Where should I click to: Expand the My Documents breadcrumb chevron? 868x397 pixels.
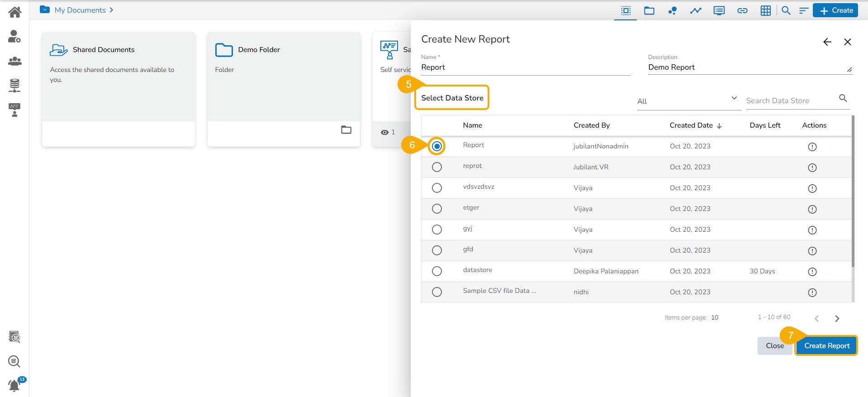[x=111, y=10]
